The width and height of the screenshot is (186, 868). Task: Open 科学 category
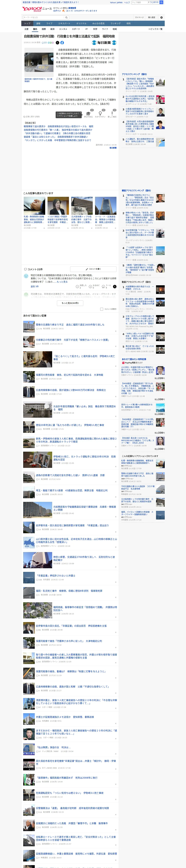(95, 29)
